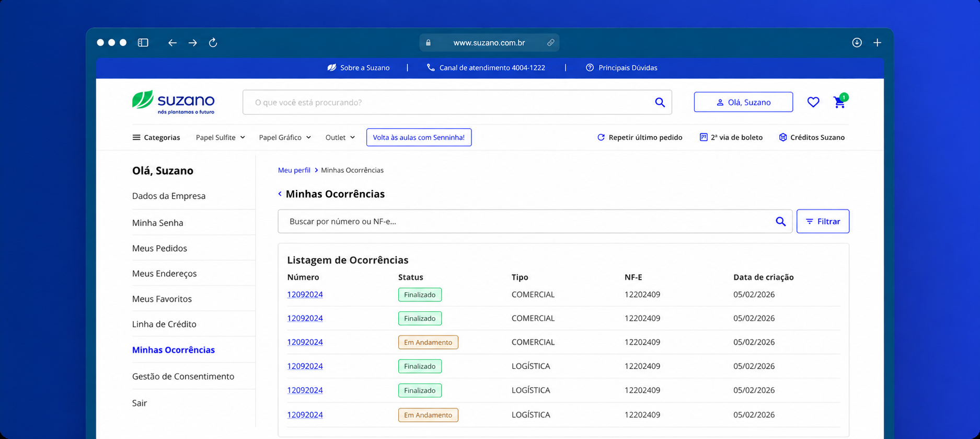Image resolution: width=980 pixels, height=439 pixels.
Task: Open browser downloads icon
Action: point(857,42)
